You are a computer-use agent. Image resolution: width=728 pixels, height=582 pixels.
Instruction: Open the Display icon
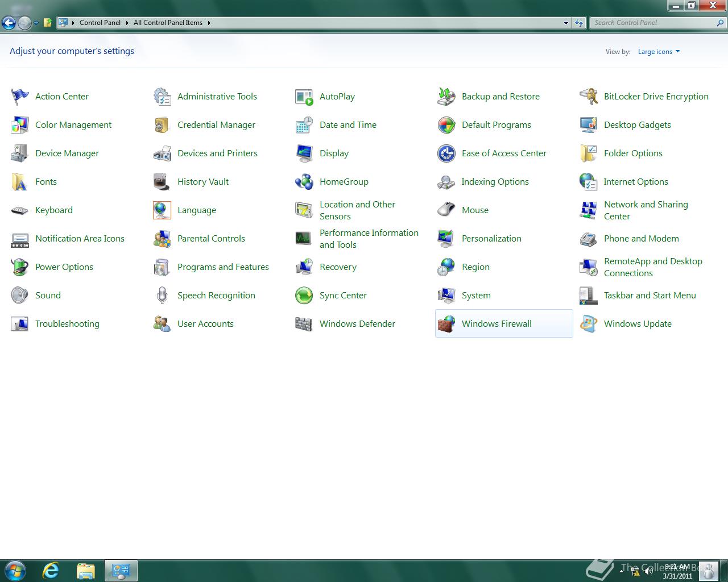tap(304, 153)
